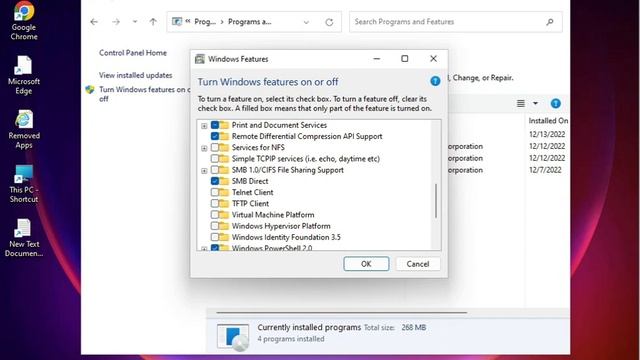Viewport: 640px width, 360px height.
Task: Click the Search Programs and Features field
Action: (456, 22)
